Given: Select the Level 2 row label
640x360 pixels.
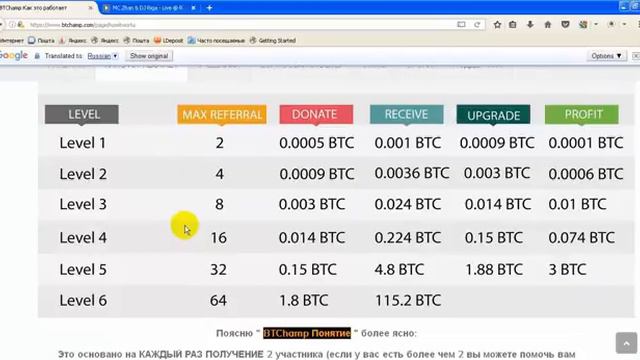Looking at the screenshot, I should pos(83,174).
